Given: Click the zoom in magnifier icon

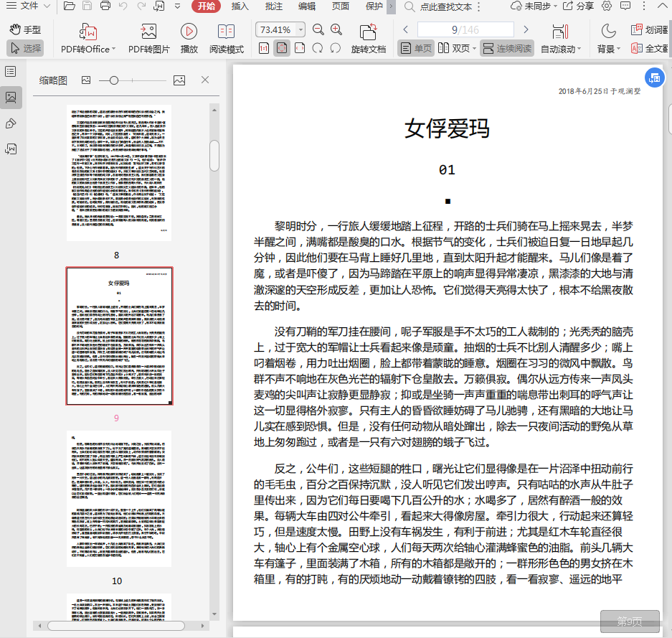Looking at the screenshot, I should (336, 29).
